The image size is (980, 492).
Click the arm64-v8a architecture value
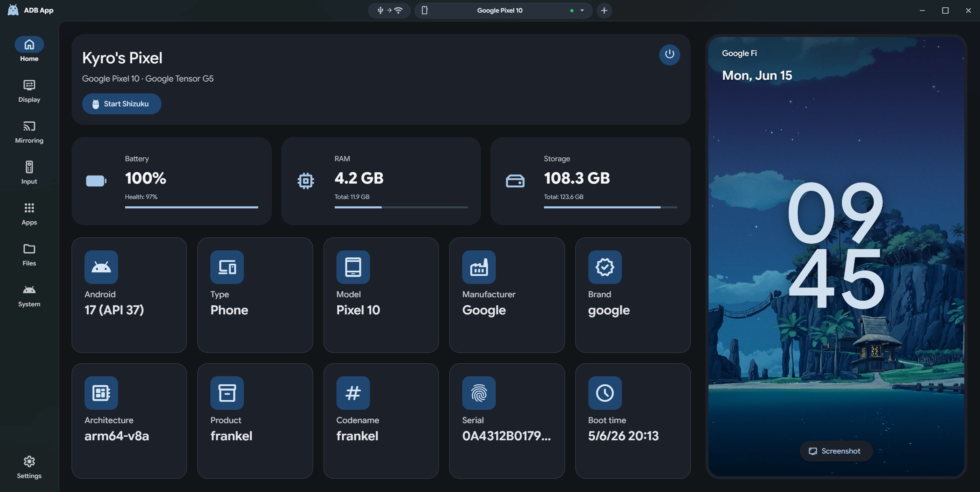click(x=116, y=436)
